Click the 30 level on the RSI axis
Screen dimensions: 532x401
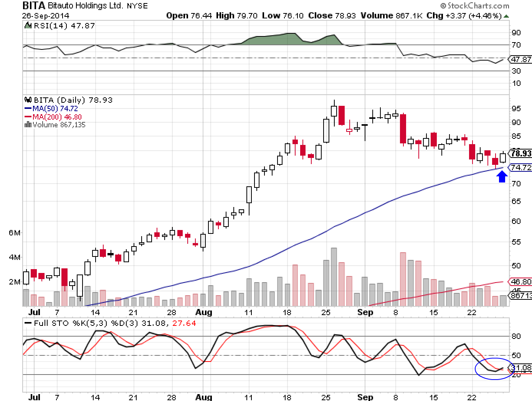pos(516,71)
